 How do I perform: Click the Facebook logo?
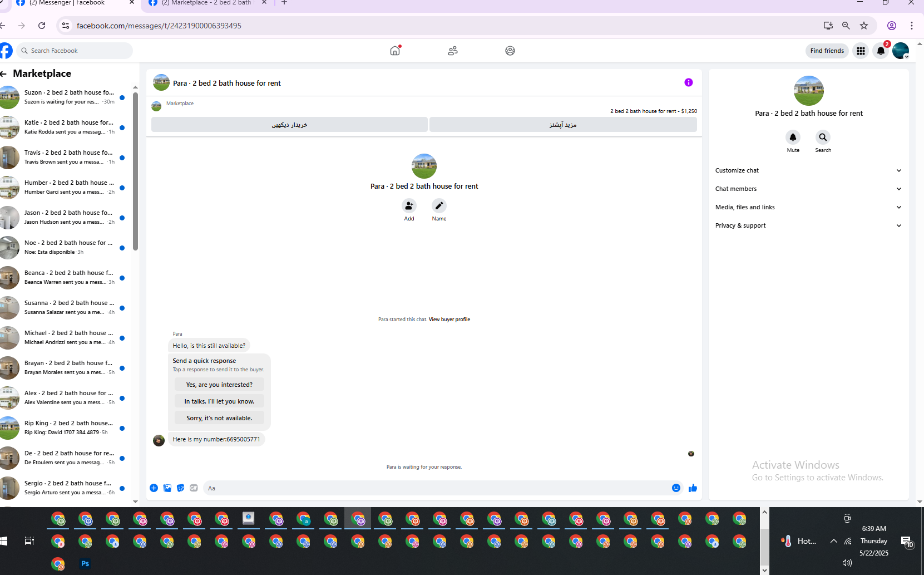point(6,51)
